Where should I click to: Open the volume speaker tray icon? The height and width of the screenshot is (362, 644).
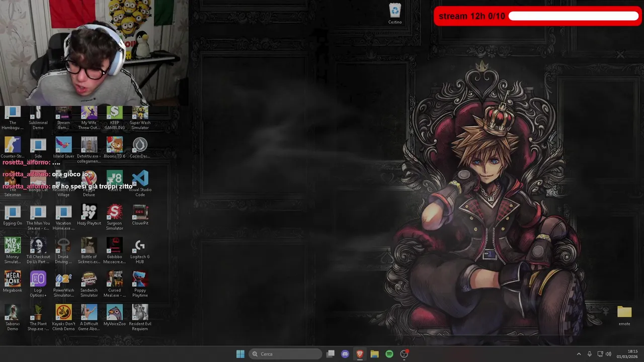tap(608, 354)
